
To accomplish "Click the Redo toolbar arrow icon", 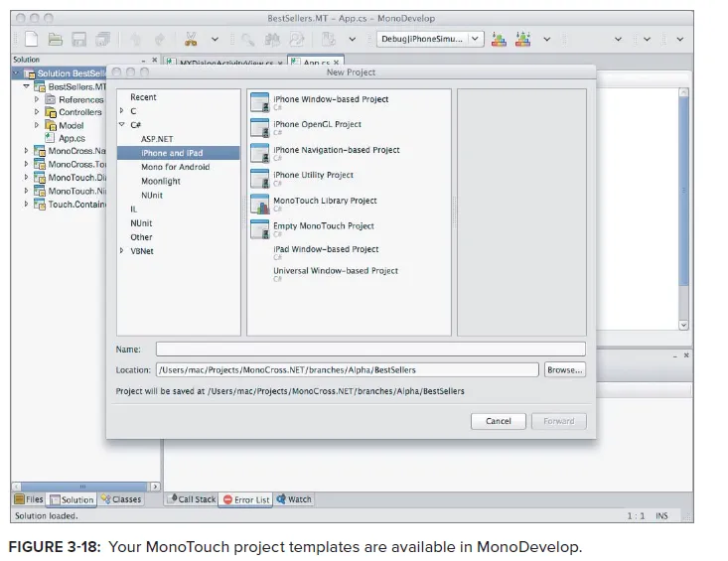I will [160, 40].
